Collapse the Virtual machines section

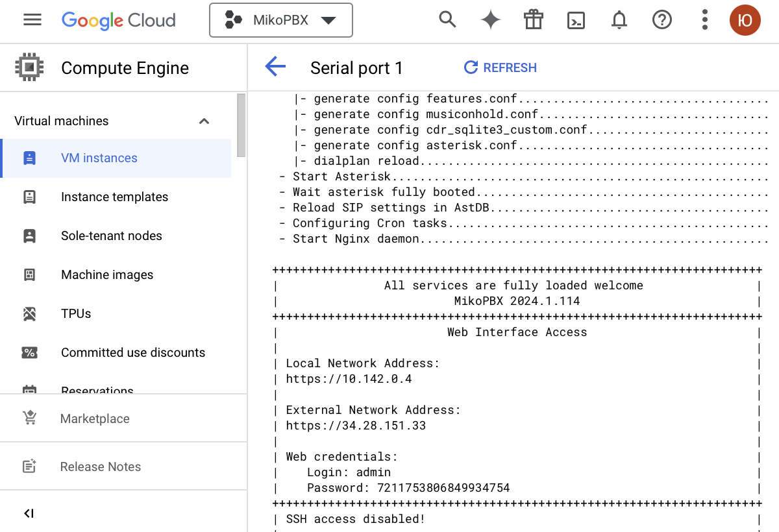coord(204,121)
